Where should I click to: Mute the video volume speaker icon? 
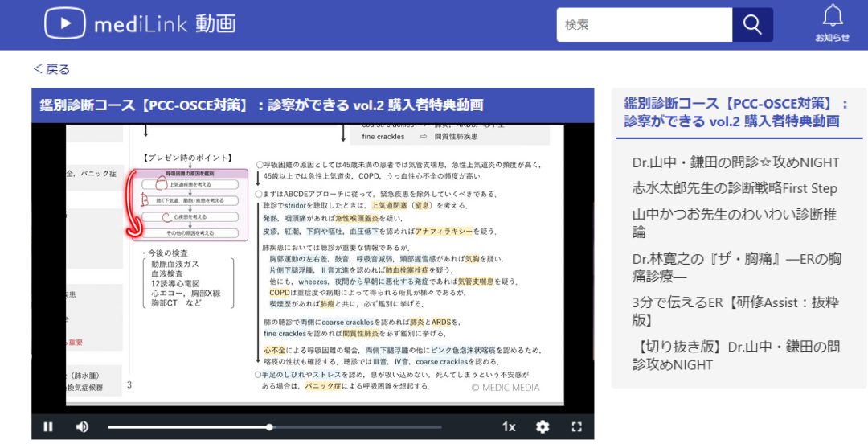(82, 426)
